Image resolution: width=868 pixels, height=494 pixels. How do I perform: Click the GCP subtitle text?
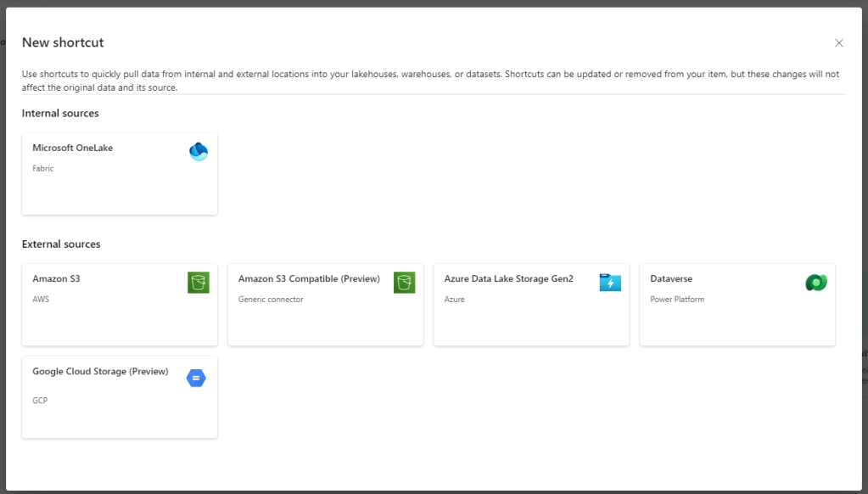[x=40, y=401]
